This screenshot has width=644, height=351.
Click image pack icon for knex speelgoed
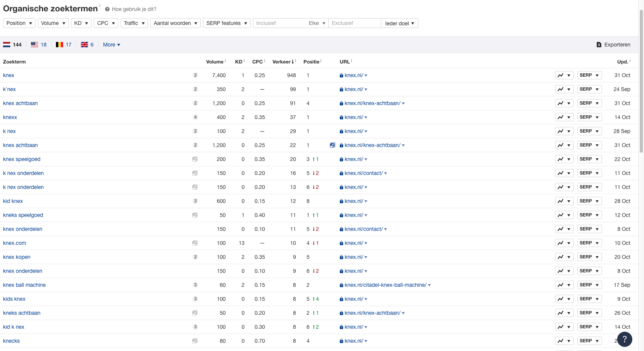pyautogui.click(x=195, y=159)
